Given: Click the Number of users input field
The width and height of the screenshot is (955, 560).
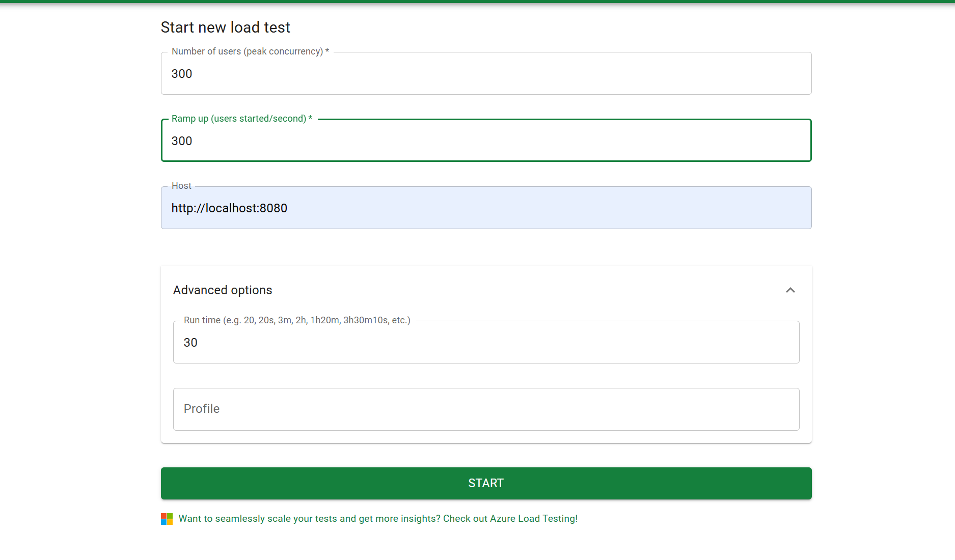Looking at the screenshot, I should pos(486,73).
